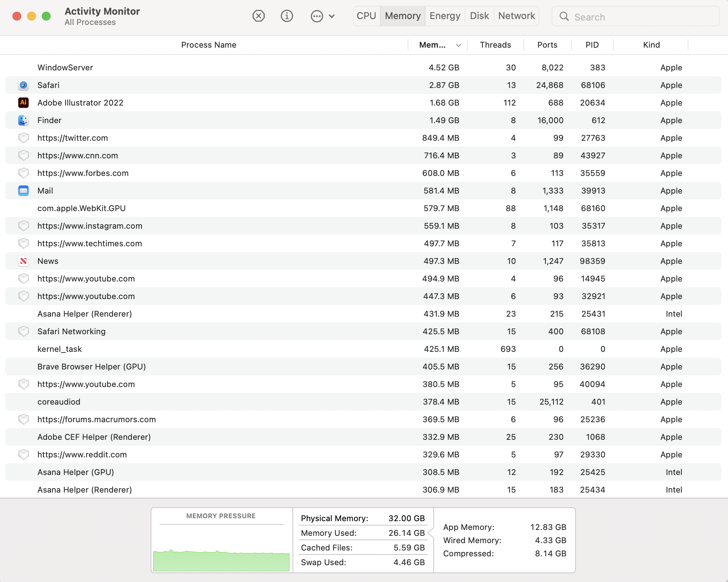Open the Energy tab
This screenshot has width=728, height=582.
click(445, 16)
